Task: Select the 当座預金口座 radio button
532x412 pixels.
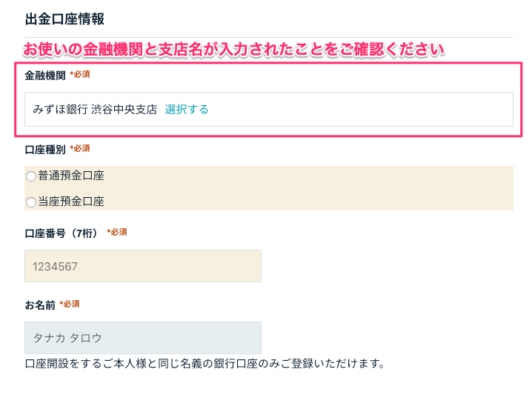Action: 31,202
